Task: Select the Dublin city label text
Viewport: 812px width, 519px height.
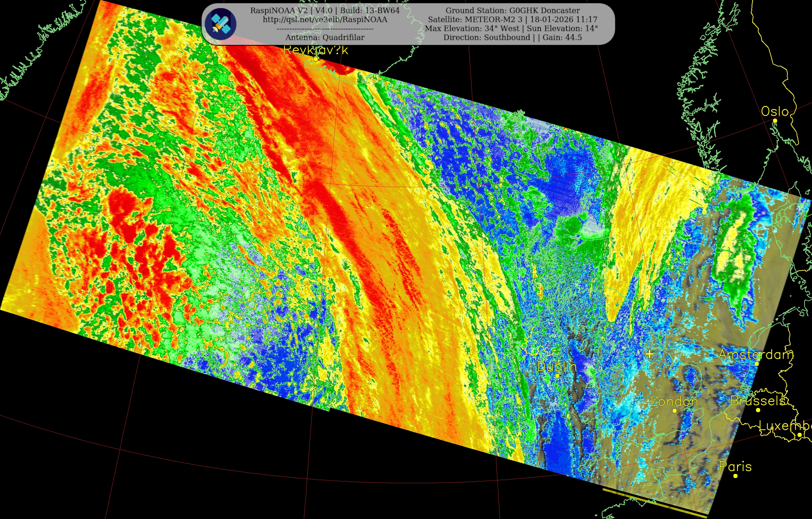Action: click(557, 367)
